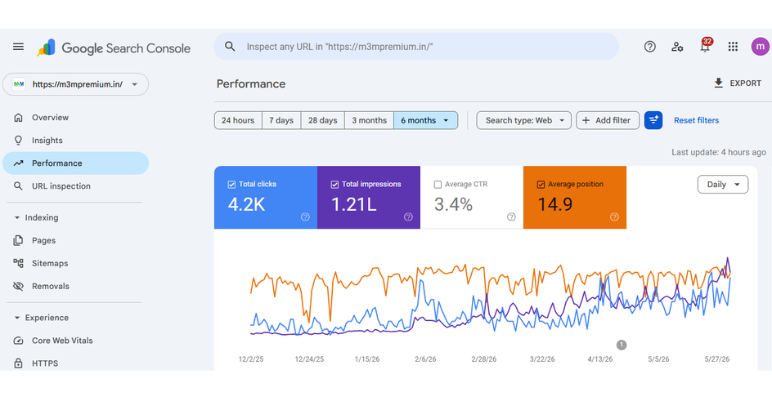Open the notifications bell with 32 badge
The width and height of the screenshot is (772, 400).
click(706, 46)
